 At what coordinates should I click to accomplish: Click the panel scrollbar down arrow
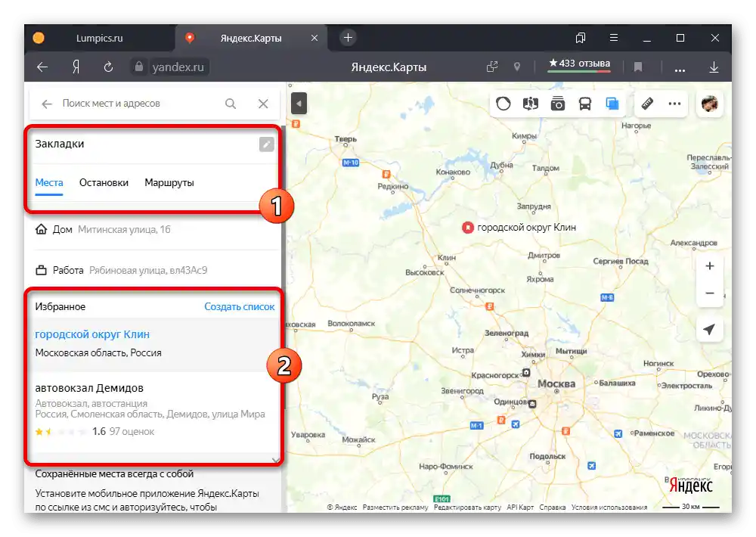tap(276, 461)
